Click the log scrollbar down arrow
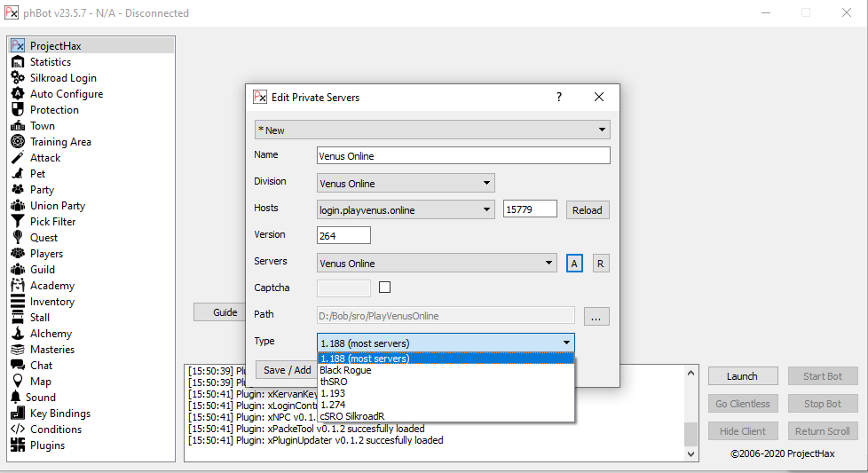 coord(692,454)
